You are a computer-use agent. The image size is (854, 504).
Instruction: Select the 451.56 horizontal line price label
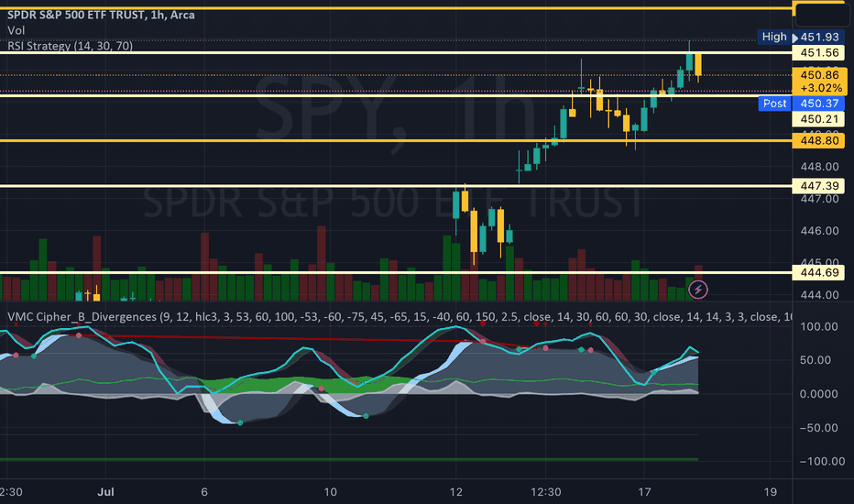(x=818, y=53)
